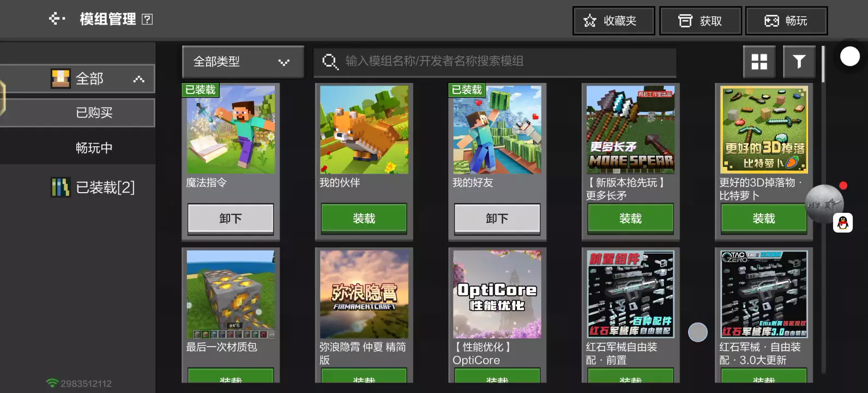Load the 我的伙伴 mod with 装载
The height and width of the screenshot is (393, 868).
click(364, 219)
